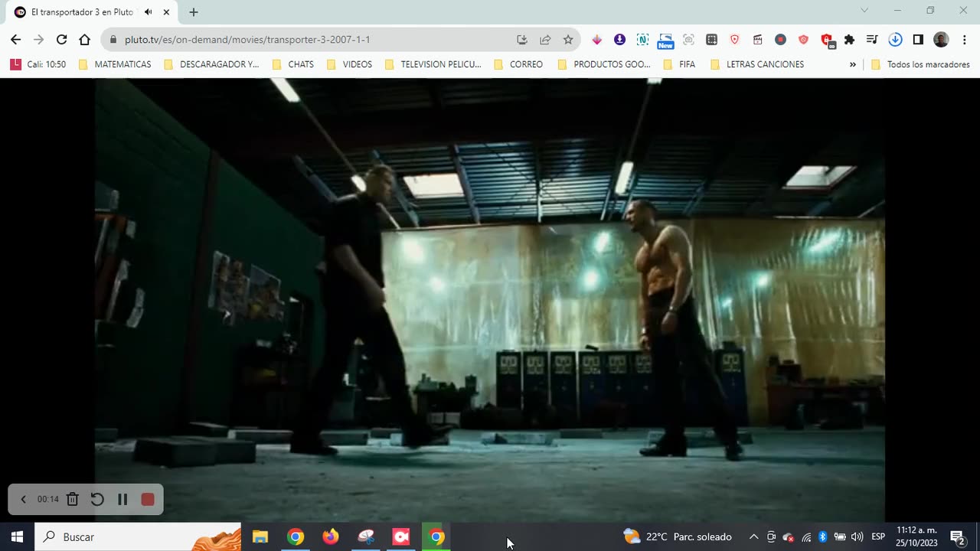Viewport: 980px width, 551px height.
Task: Share this page via address bar icon
Action: tap(545, 40)
